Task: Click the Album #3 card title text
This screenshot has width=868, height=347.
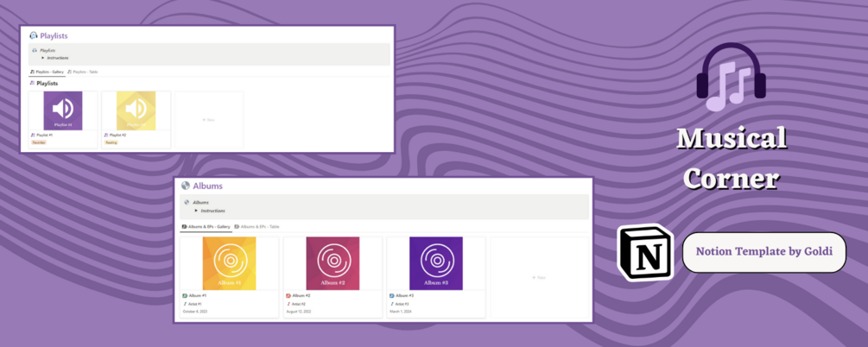Action: pos(405,296)
